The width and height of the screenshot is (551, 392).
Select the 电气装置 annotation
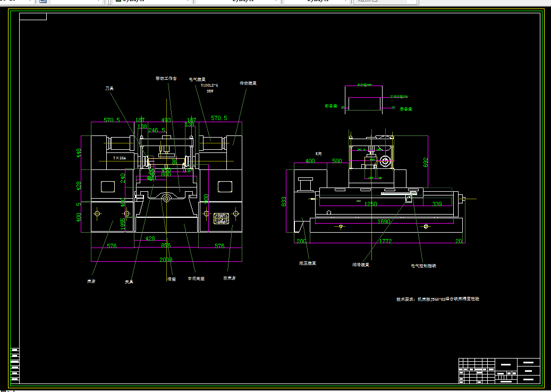pos(197,80)
